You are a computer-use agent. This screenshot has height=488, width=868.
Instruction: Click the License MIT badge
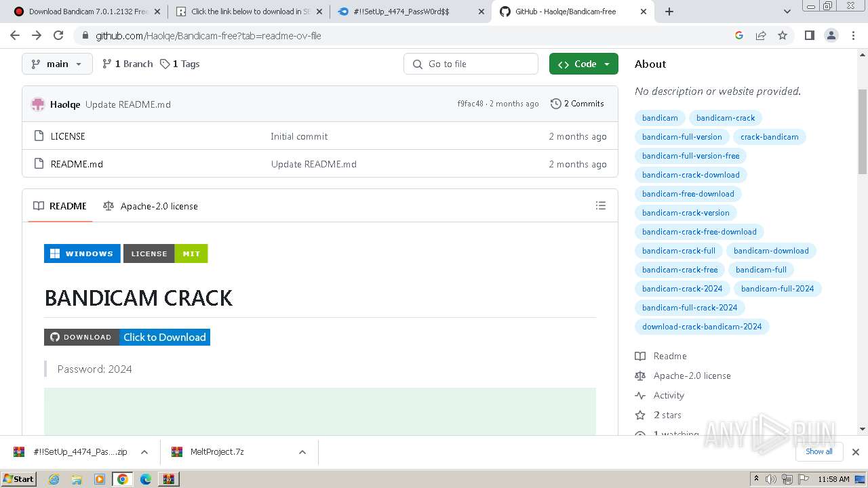click(x=165, y=253)
